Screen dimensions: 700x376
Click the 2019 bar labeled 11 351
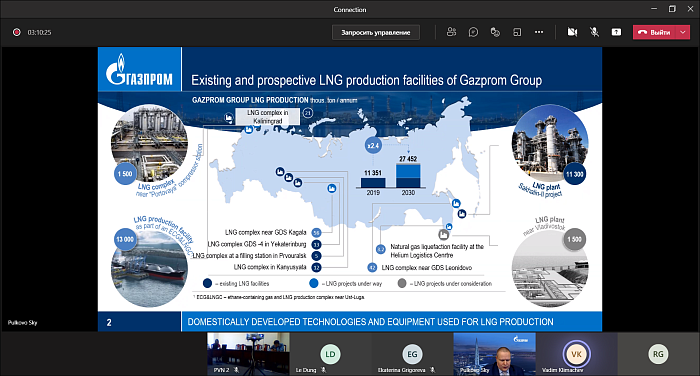tap(373, 182)
